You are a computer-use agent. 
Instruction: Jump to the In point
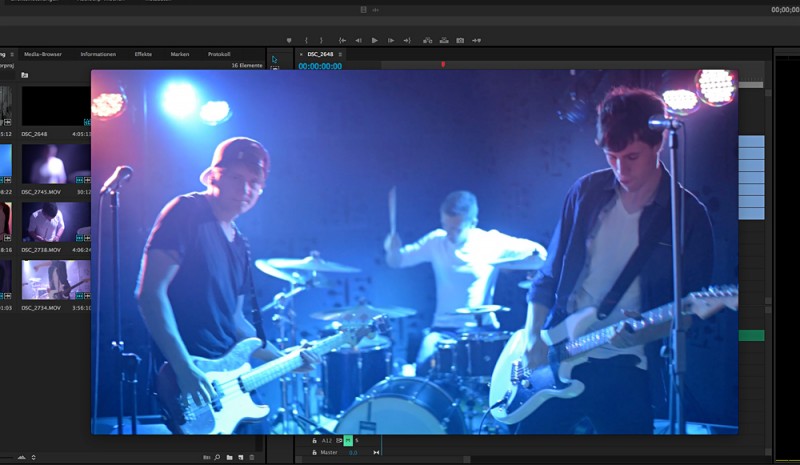click(x=342, y=40)
